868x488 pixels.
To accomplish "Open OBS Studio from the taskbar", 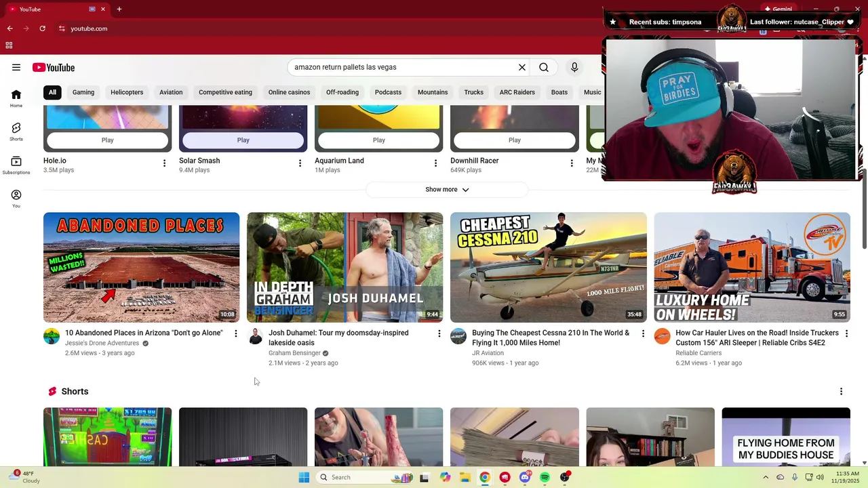I will coord(564,477).
